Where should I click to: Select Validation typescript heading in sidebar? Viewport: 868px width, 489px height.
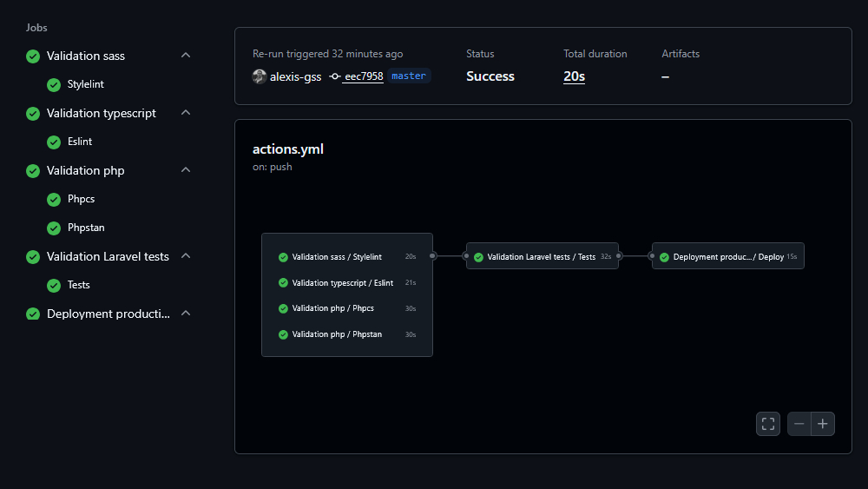[x=102, y=113]
